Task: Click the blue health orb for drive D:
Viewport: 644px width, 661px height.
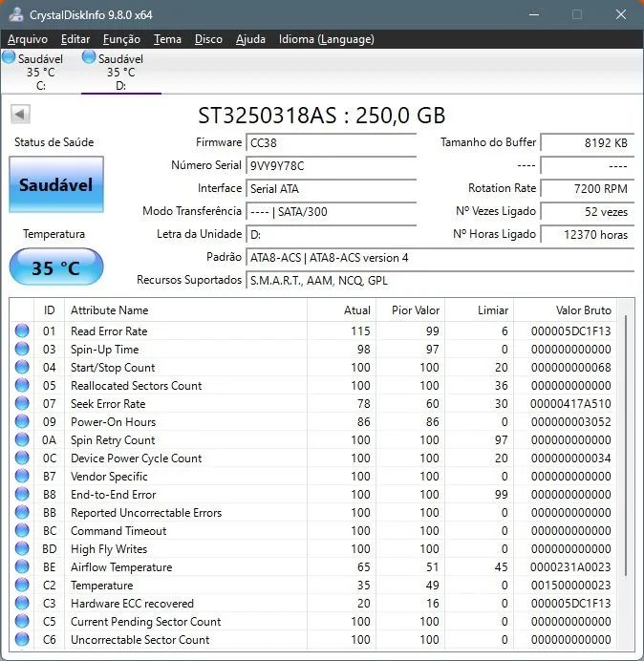Action: (x=89, y=57)
